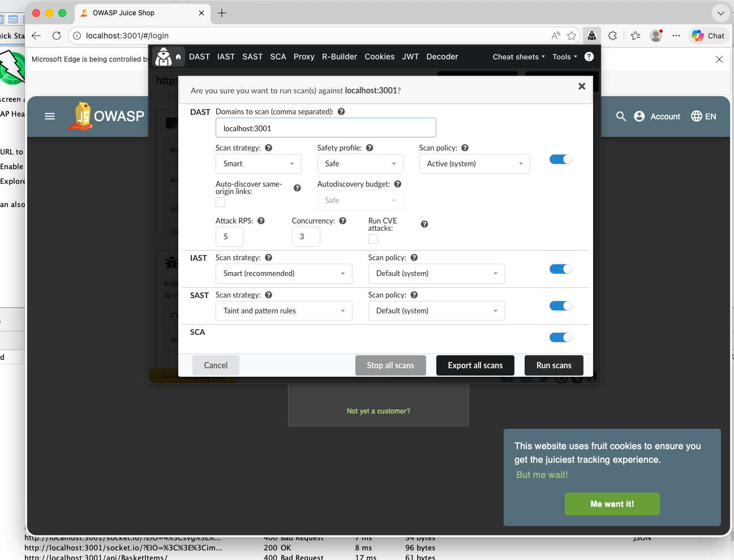The image size is (734, 560).
Task: Open the toolbar help question-mark icon
Action: point(589,57)
